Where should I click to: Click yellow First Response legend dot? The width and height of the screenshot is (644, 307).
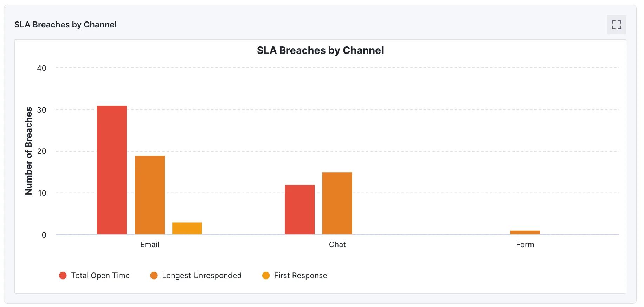pos(266,276)
